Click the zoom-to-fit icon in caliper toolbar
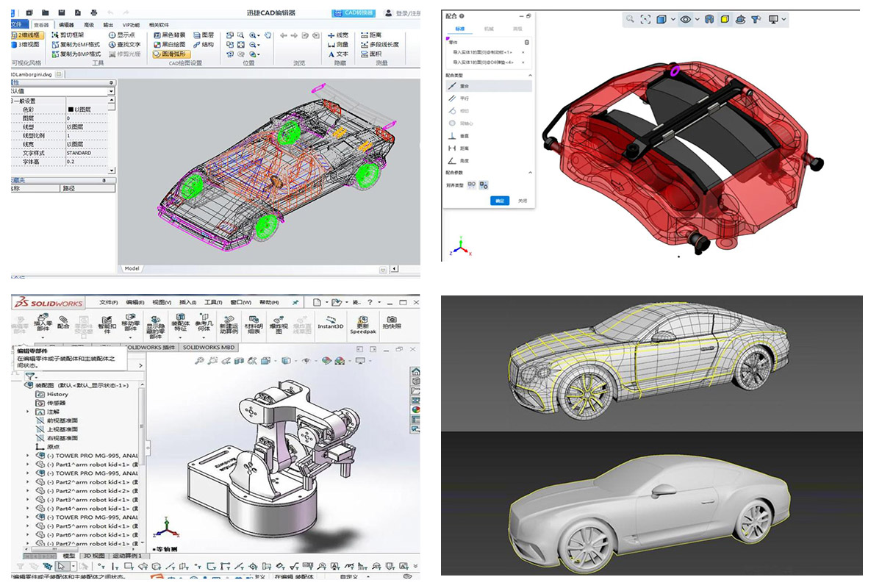Viewport: 882px width, 588px height. coord(645,20)
